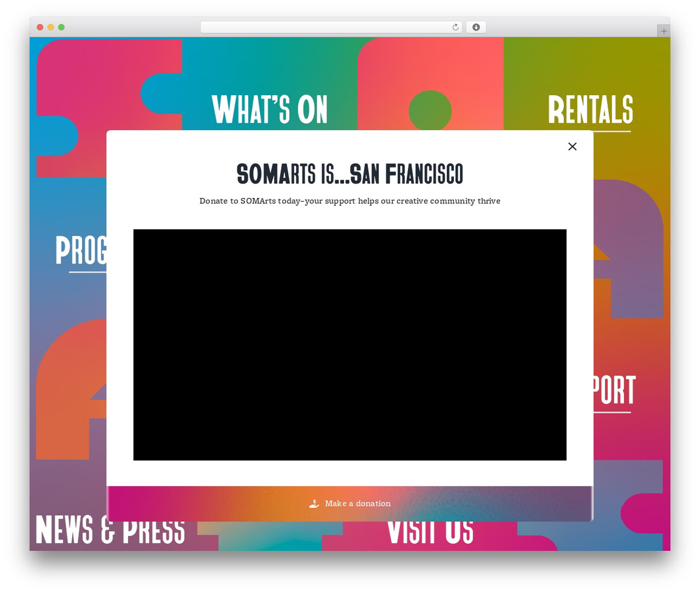Reload the page using the refresh icon
Image resolution: width=700 pixels, height=593 pixels.
pos(455,27)
